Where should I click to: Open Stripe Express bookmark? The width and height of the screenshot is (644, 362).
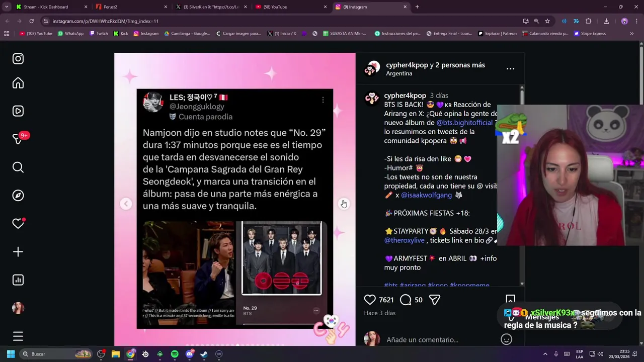point(590,34)
